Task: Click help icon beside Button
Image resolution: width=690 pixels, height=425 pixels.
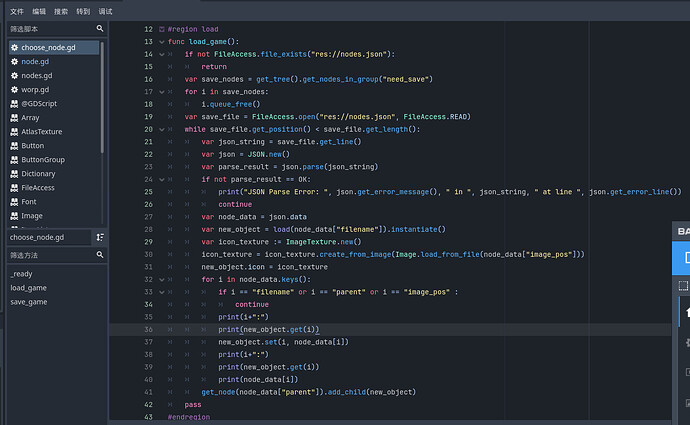Action: click(15, 146)
